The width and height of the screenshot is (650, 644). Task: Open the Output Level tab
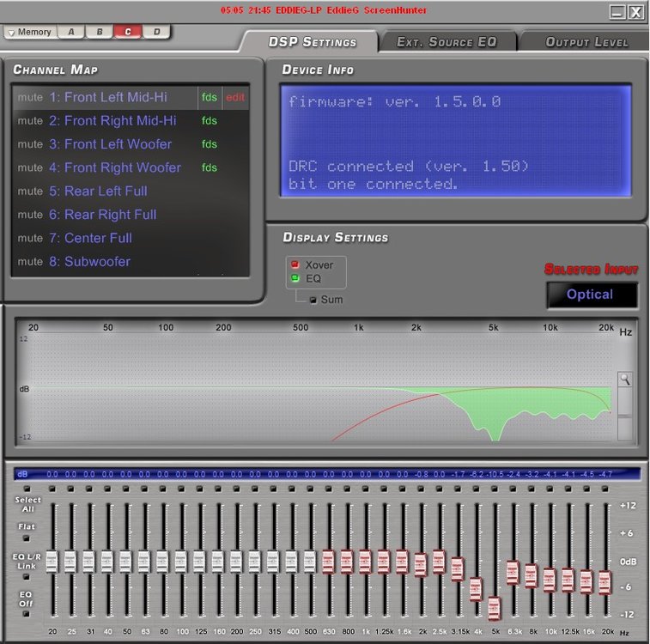(586, 42)
